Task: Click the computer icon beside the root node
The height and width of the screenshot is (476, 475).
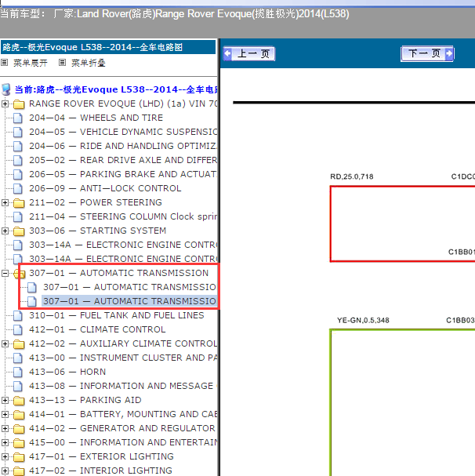Action: point(6,89)
